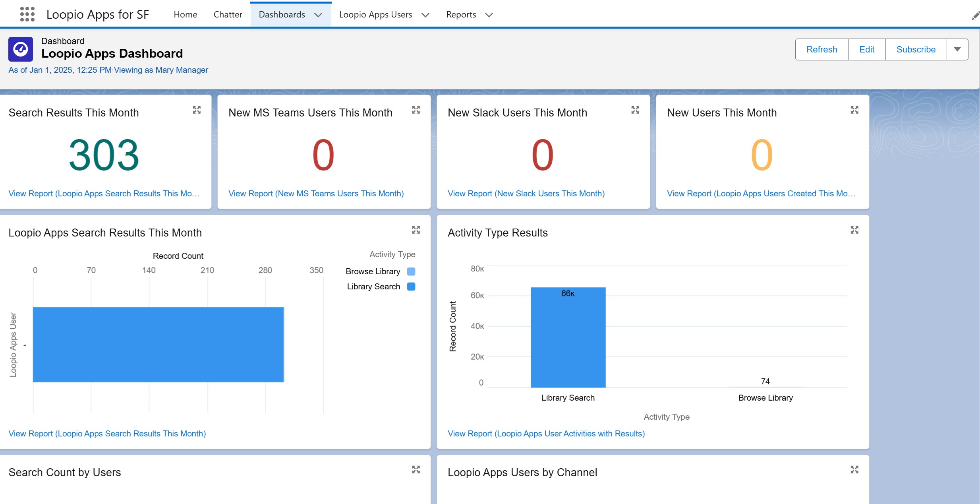Open View Report for New Slack Users
The width and height of the screenshot is (980, 504).
(526, 194)
